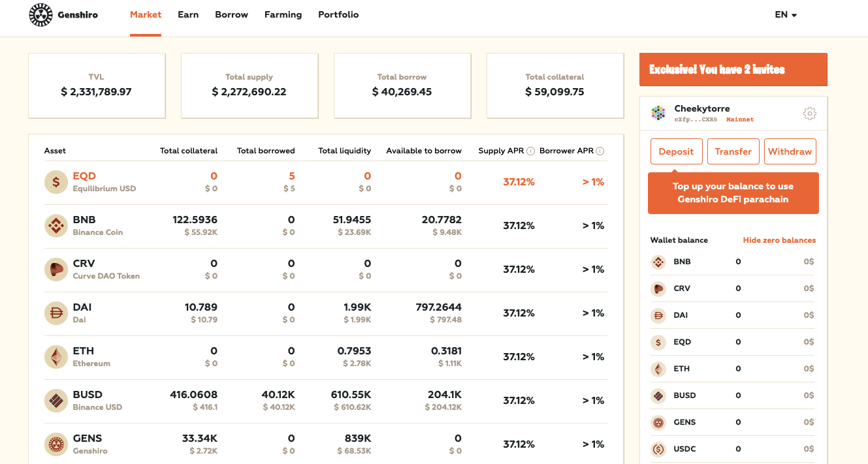Click GENS icon in wallet balance
Viewport: 868px width, 464px height.
658,422
